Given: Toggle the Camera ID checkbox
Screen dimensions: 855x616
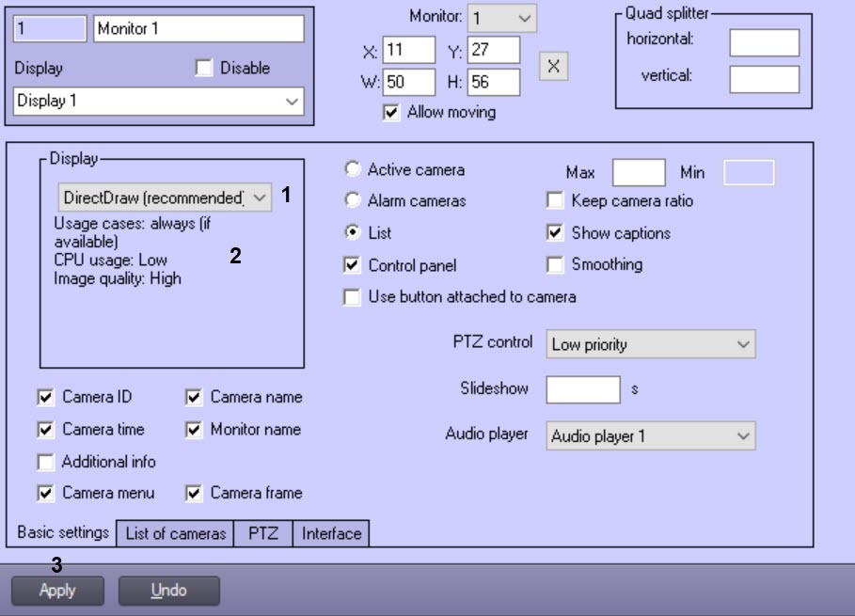Looking at the screenshot, I should (x=46, y=397).
